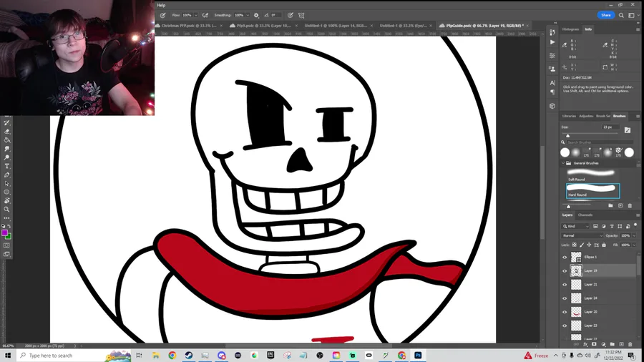This screenshot has width=644, height=362.
Task: Open the search magnifier in top bar
Action: coord(621,15)
